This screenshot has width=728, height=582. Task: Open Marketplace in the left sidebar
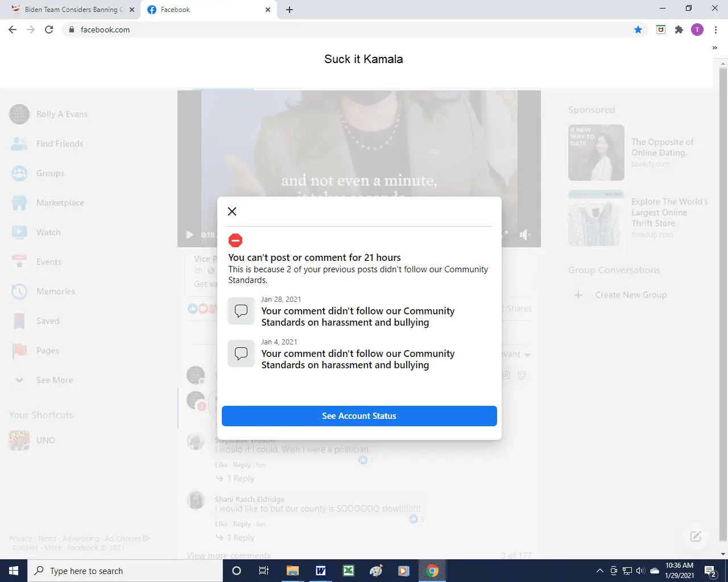[60, 203]
